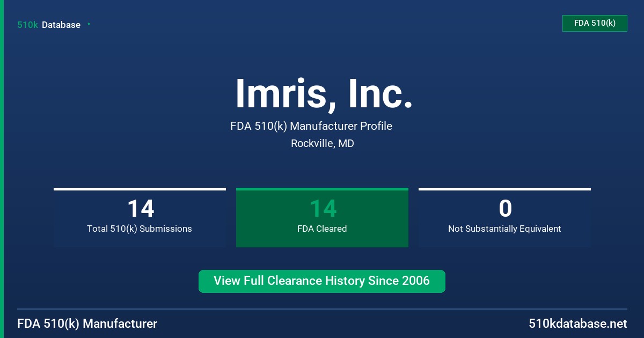Open View Full Clearance History Since 2006
The image size is (644, 338).
coord(322,281)
